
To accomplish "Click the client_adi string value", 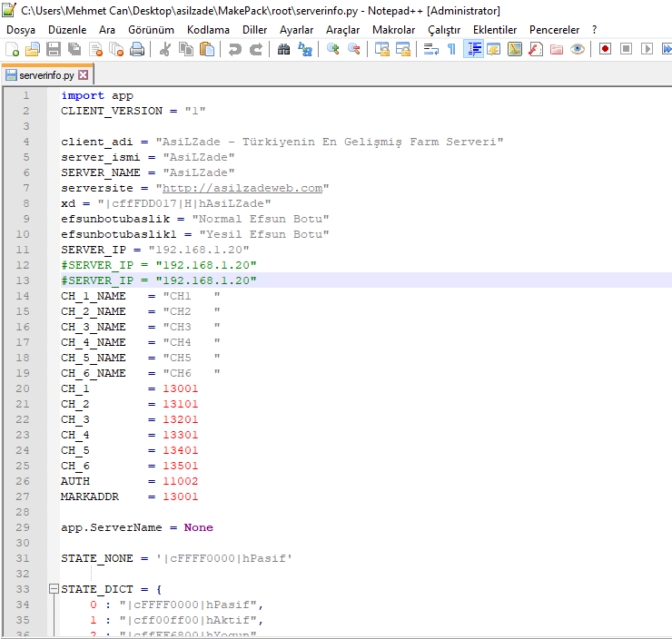I will tap(330, 142).
